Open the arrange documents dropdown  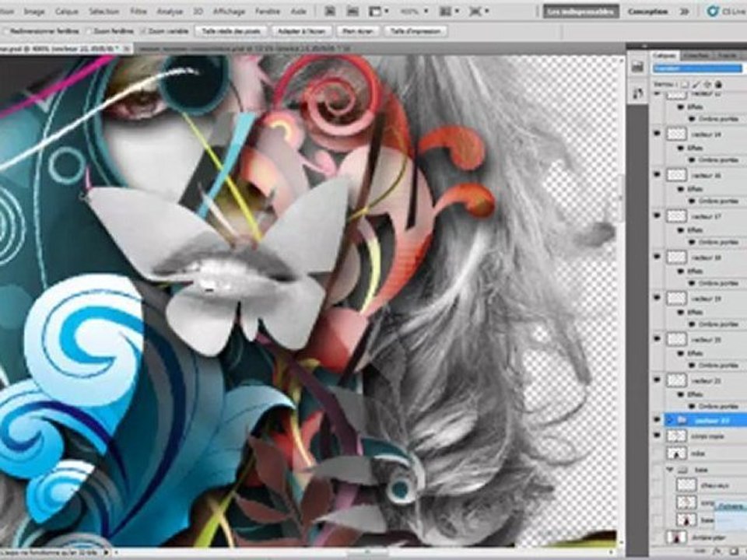449,11
